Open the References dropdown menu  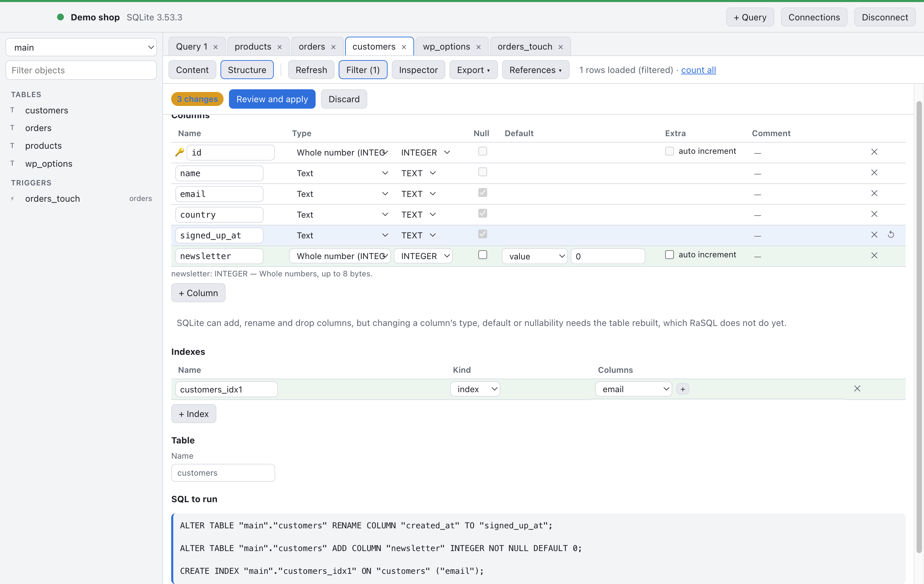[x=535, y=70]
